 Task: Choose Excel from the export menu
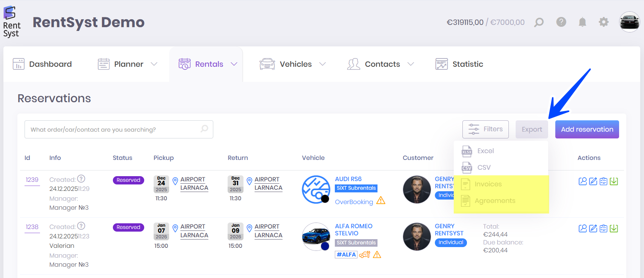point(485,151)
